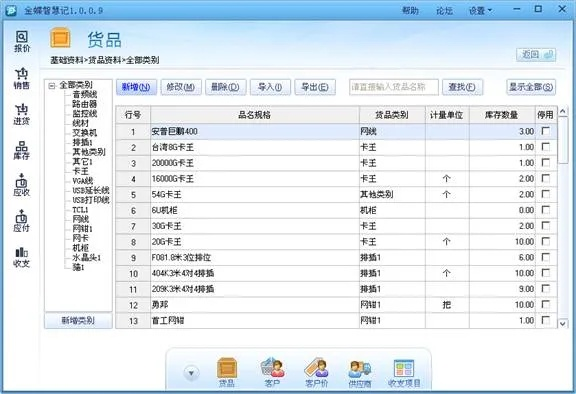This screenshot has height=394, width=576.
Task: Click the 修改(M) button
Action: (181, 87)
